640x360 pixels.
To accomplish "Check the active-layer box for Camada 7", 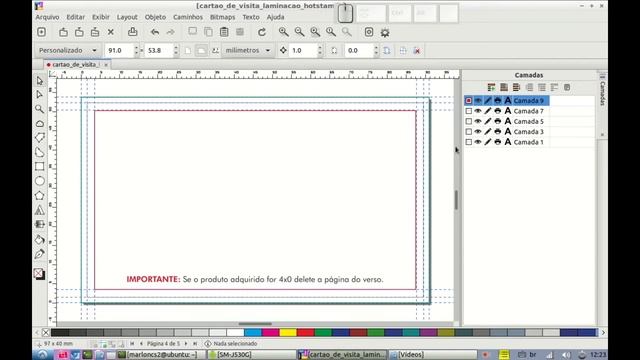I will (469, 111).
